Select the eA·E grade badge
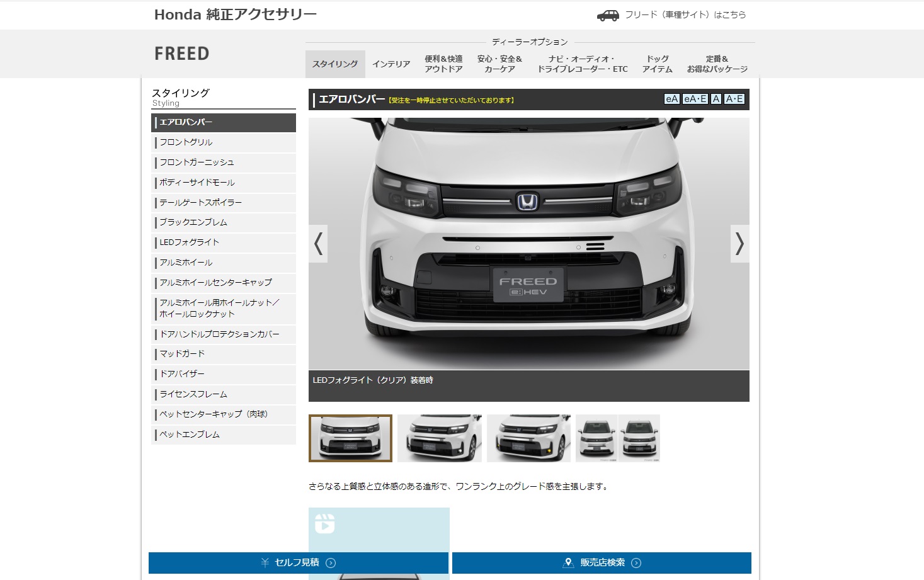 pos(695,99)
